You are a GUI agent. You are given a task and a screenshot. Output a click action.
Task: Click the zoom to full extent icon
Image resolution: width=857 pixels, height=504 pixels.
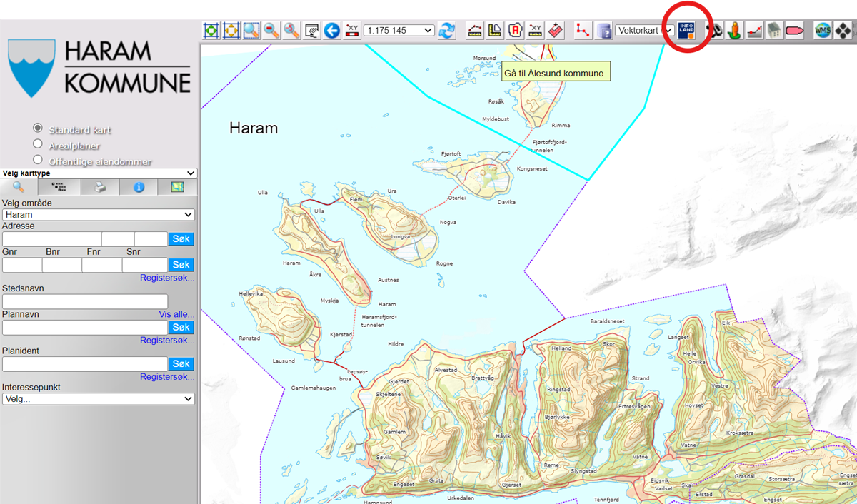tap(211, 31)
